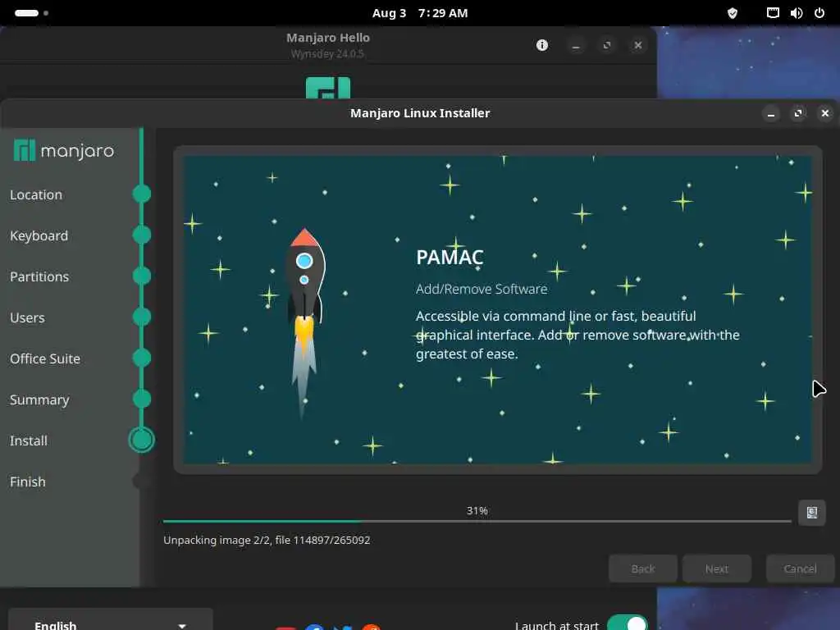This screenshot has height=630, width=840.
Task: Click the Manjaro Hello window title
Action: coord(328,38)
